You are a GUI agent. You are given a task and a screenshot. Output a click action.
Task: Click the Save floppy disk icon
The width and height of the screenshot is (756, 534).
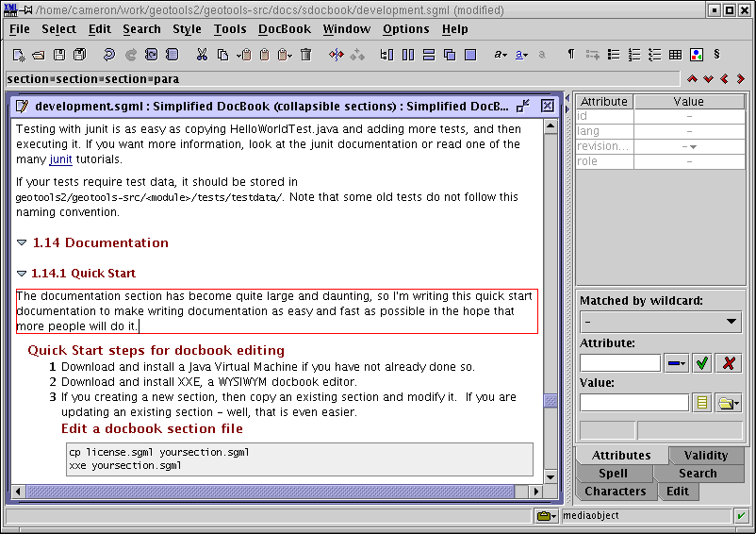(59, 55)
